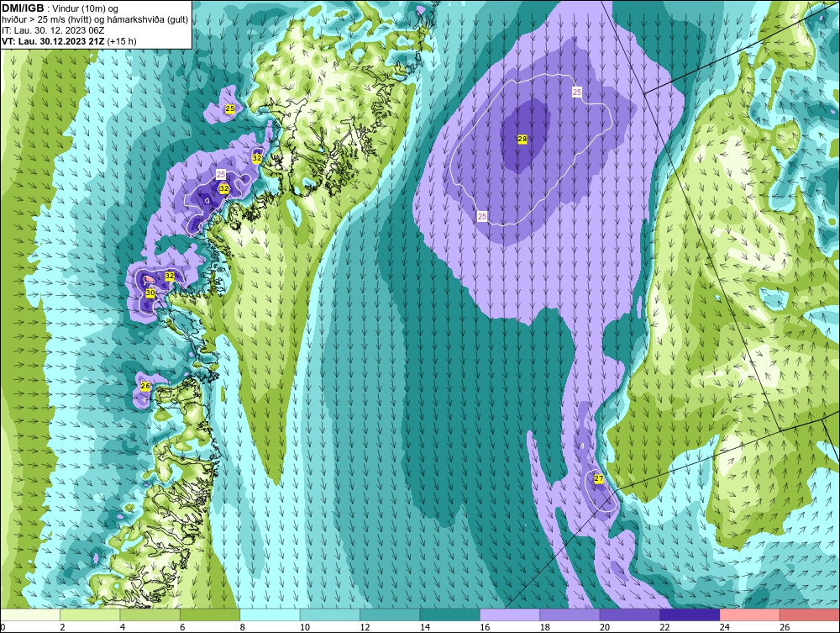The width and height of the screenshot is (840, 633).
Task: Pick the 0–2 m/s pale cream legend swatch
Action: point(30,615)
